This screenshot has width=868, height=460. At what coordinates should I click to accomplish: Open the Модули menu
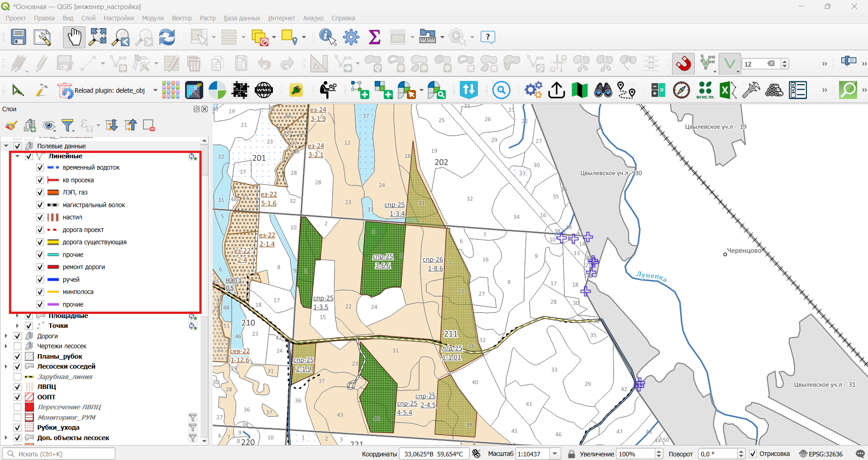point(153,18)
